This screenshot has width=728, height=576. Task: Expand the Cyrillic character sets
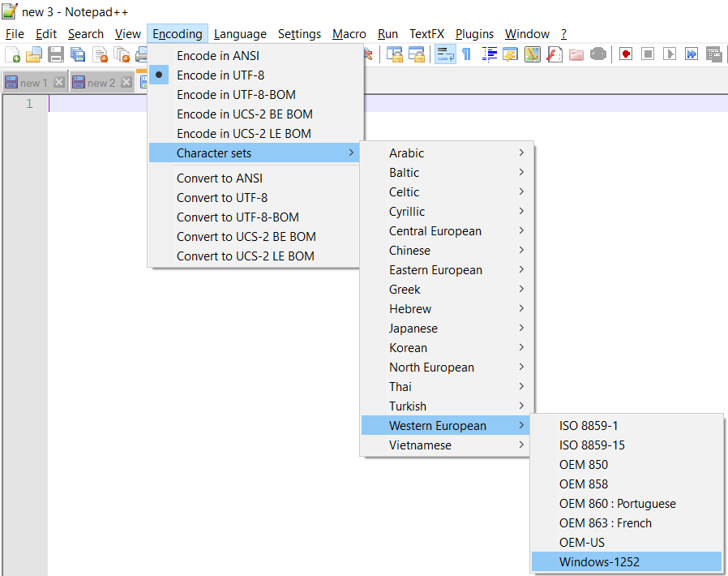pyautogui.click(x=448, y=212)
